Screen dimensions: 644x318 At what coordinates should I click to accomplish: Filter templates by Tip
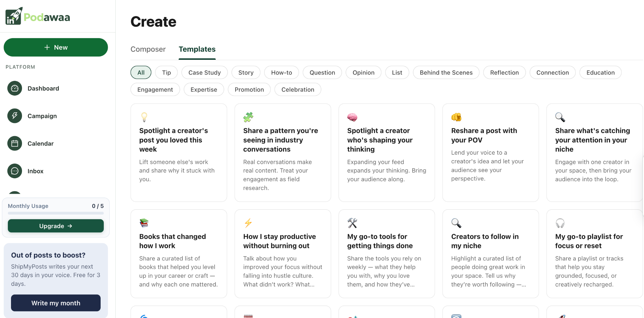(x=166, y=72)
